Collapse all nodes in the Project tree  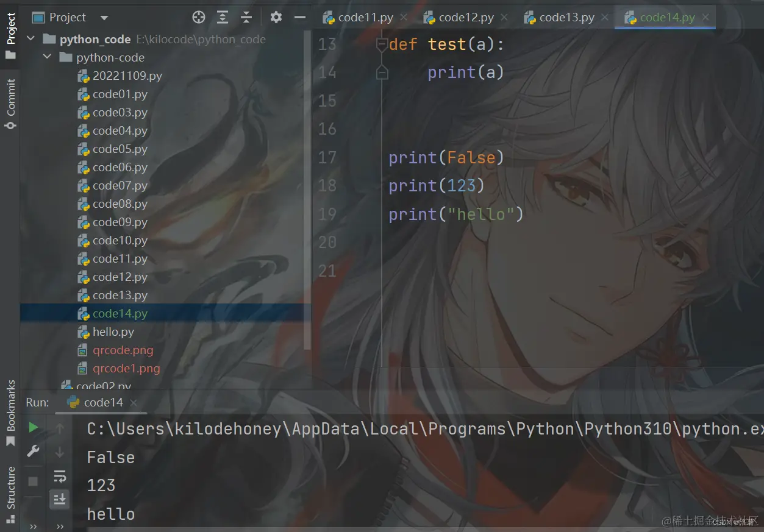coord(246,17)
